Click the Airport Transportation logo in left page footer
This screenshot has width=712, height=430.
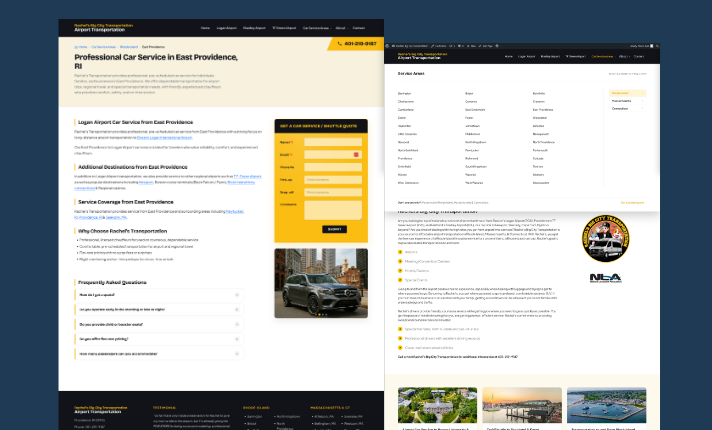(x=101, y=410)
